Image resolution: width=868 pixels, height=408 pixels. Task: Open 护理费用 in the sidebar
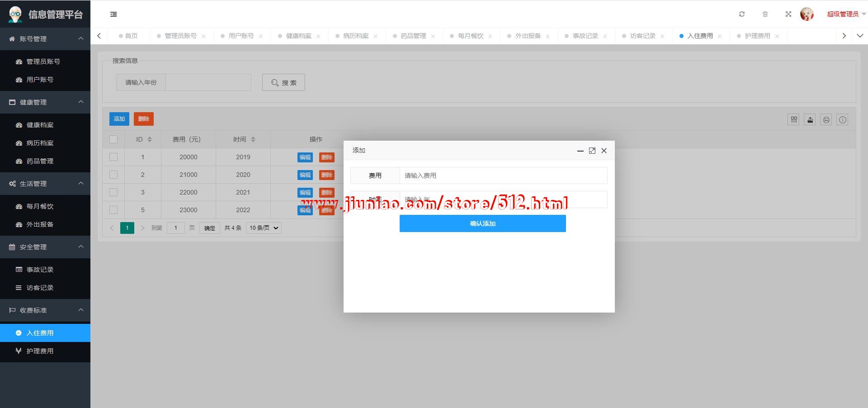(45, 351)
